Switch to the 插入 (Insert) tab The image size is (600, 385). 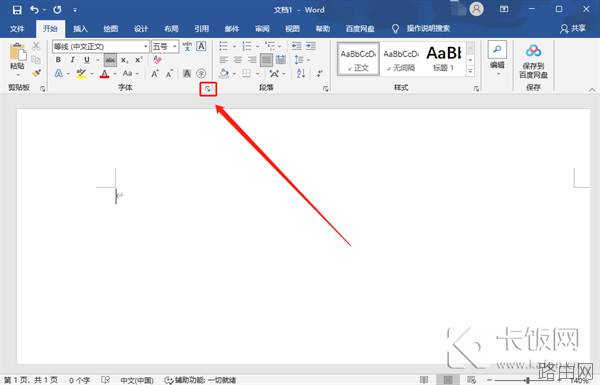click(x=80, y=29)
